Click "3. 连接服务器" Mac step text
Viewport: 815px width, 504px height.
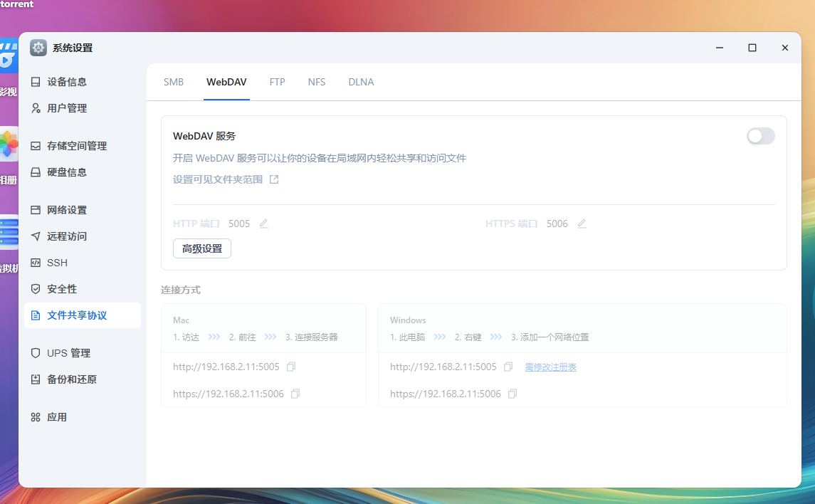pos(311,337)
